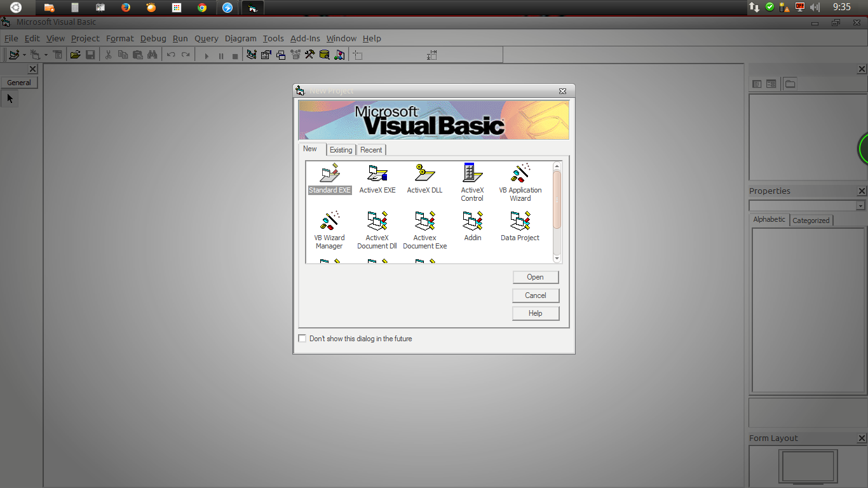
Task: Click the Cut scissors icon
Action: point(108,55)
